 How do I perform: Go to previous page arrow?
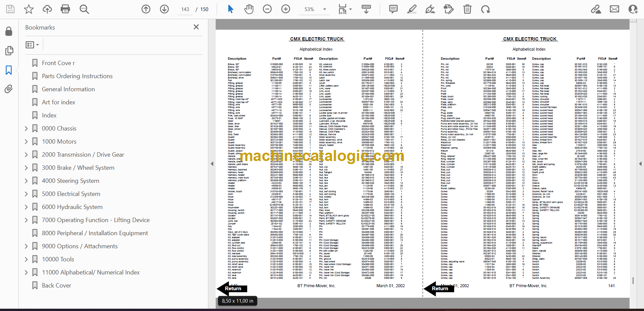tap(146, 9)
